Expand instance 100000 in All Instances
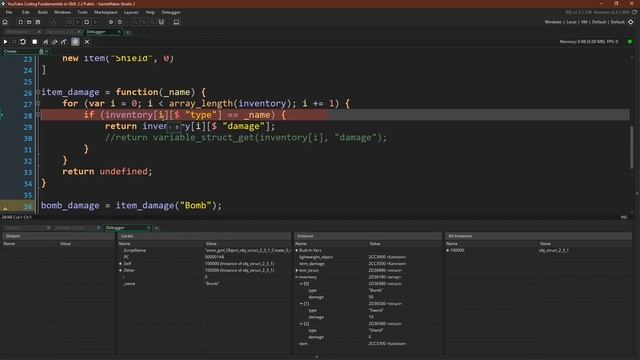640x360 pixels. 448,250
